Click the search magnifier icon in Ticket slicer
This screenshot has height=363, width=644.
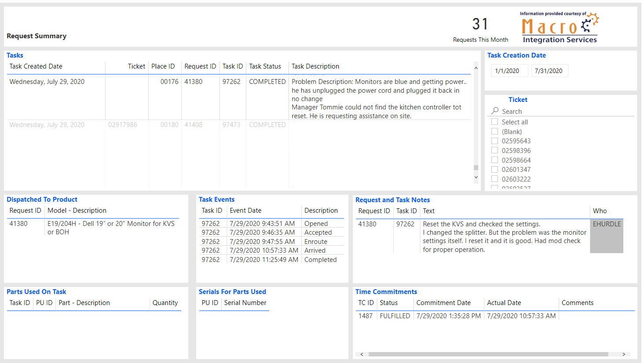point(495,111)
